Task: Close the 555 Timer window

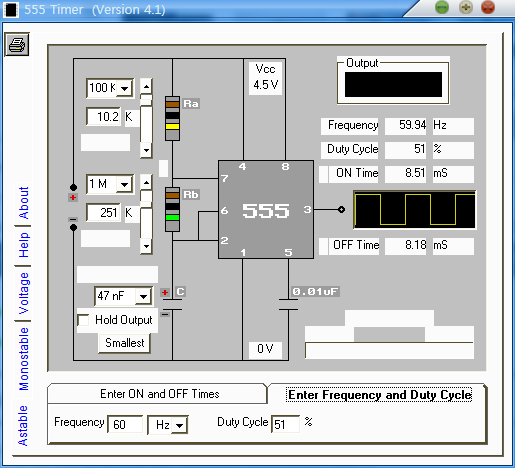Action: tap(488, 7)
